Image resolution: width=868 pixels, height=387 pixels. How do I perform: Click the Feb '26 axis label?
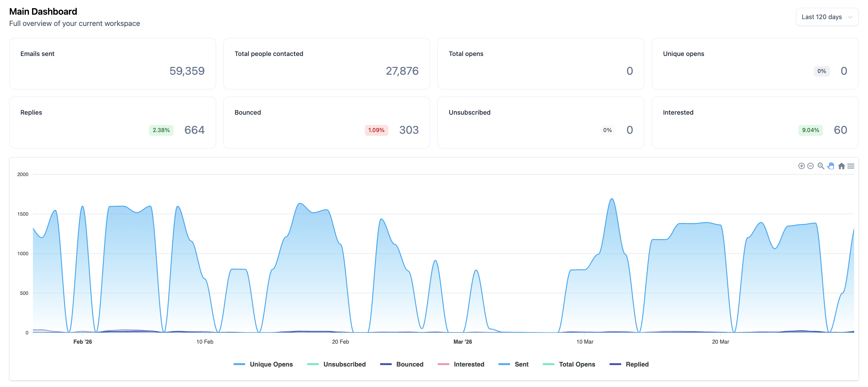click(83, 342)
